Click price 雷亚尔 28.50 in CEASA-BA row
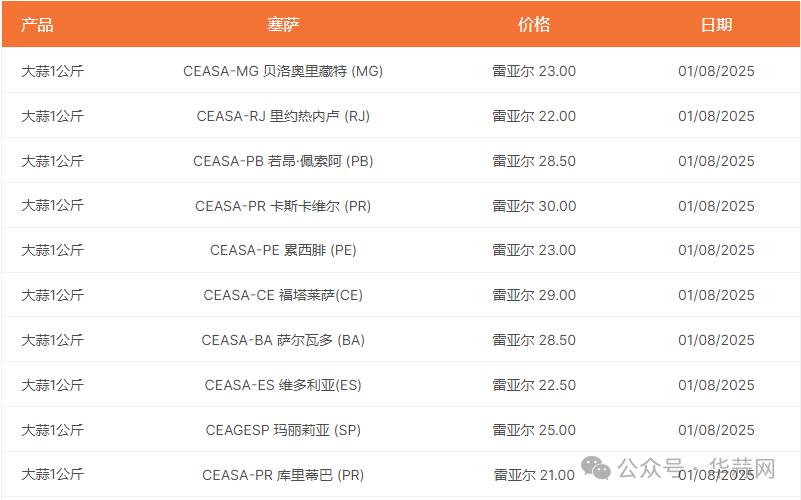 [534, 340]
